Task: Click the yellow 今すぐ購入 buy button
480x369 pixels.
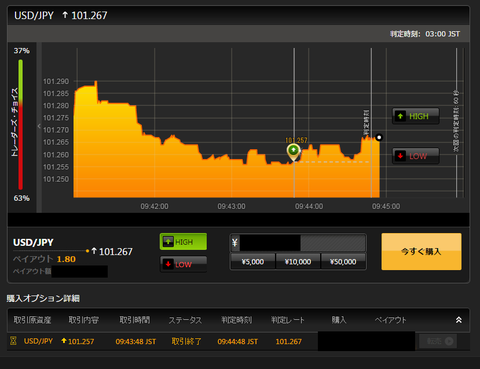Action: click(421, 251)
